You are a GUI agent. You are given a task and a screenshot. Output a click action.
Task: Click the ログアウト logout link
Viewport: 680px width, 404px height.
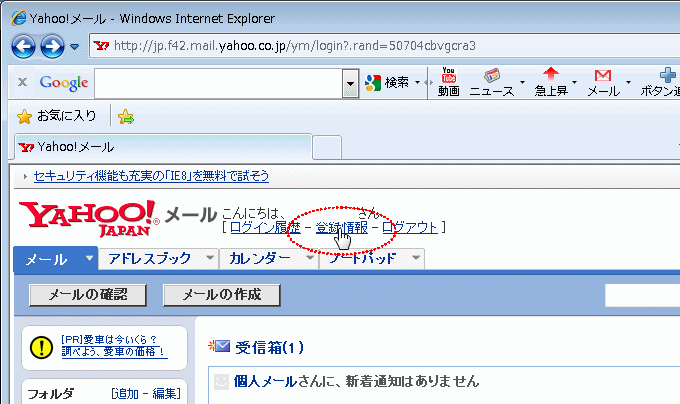point(410,228)
